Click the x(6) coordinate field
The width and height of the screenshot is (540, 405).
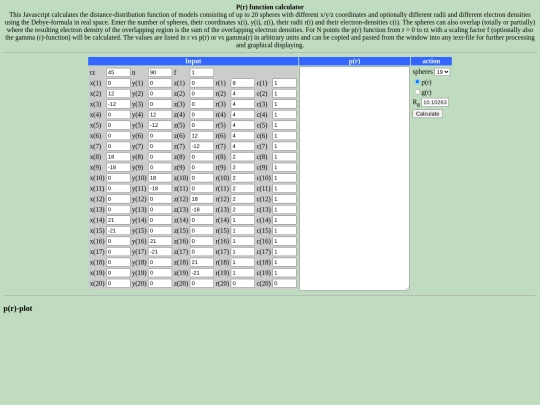point(118,136)
